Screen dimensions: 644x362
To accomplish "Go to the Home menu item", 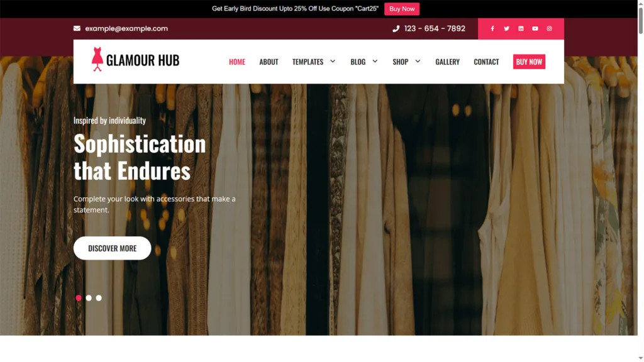I will [x=237, y=62].
